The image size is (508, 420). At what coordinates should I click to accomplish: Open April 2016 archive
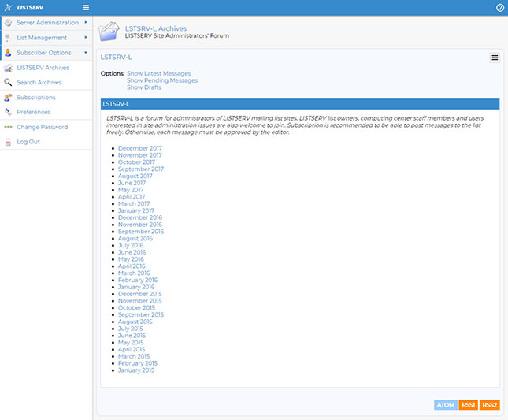[x=132, y=266]
